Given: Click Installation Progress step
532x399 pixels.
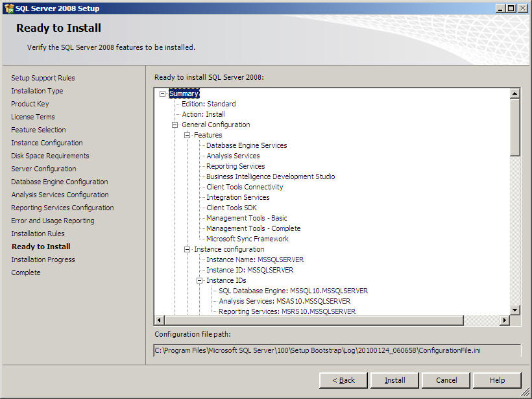Looking at the screenshot, I should point(43,260).
